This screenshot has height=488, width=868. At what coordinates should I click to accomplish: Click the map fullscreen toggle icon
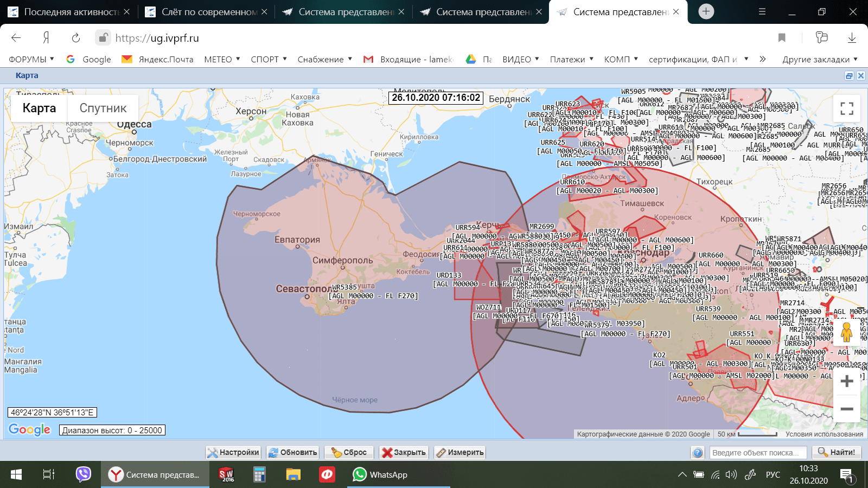(846, 108)
